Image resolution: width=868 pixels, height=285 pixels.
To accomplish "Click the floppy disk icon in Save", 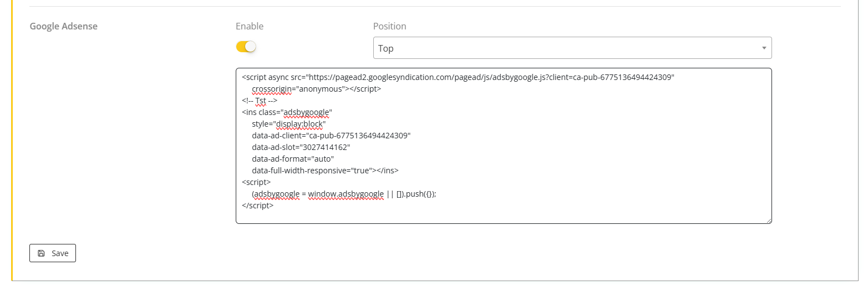I will click(41, 253).
